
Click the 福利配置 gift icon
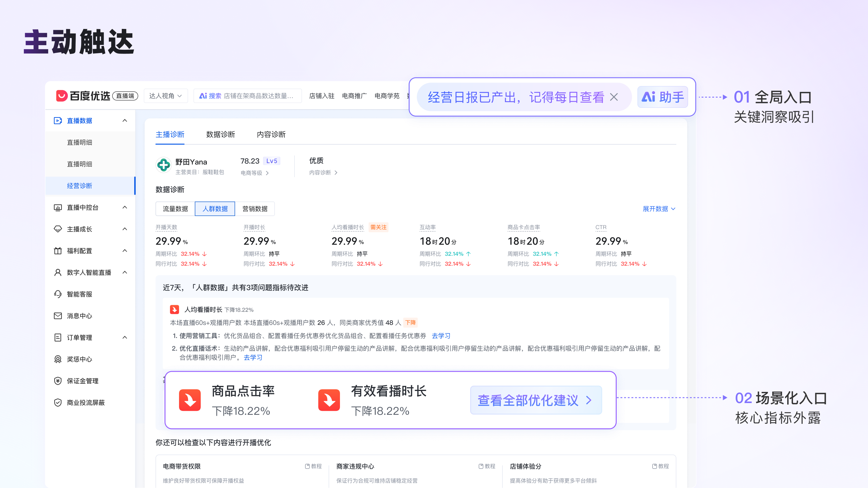[x=58, y=251]
